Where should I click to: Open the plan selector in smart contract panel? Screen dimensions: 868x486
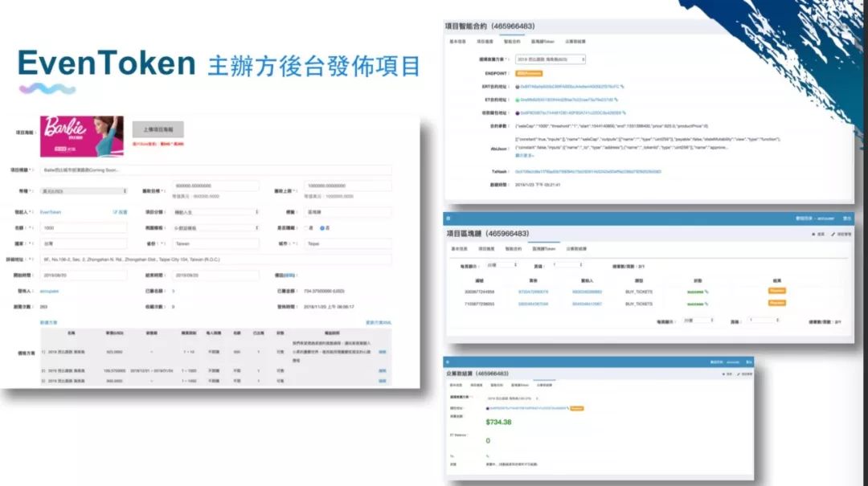[551, 59]
